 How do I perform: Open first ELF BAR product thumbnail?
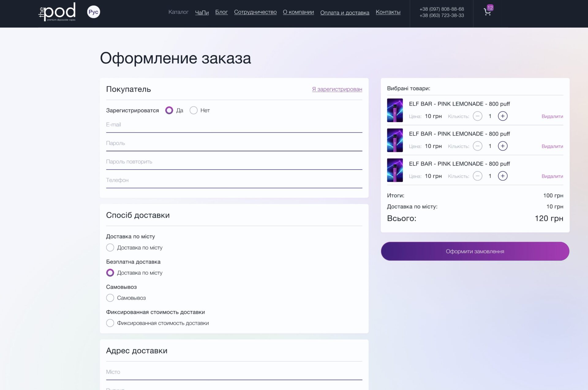pos(395,110)
